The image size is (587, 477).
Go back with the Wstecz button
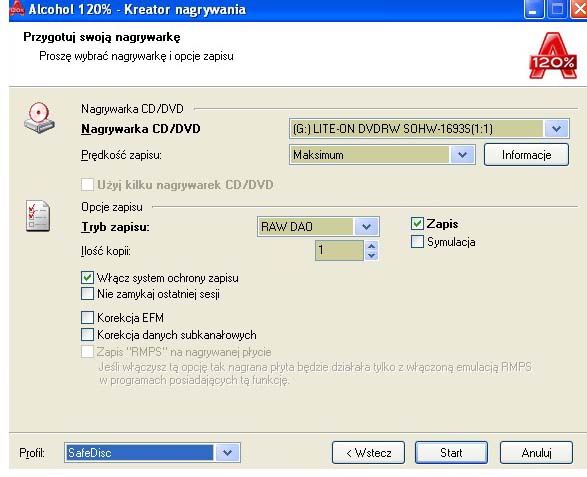[368, 453]
